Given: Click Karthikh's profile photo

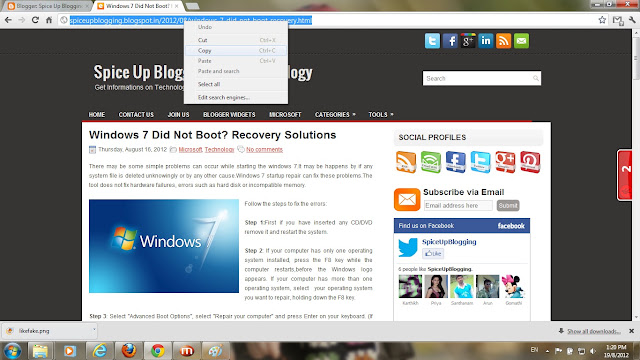Looking at the screenshot, I should (x=410, y=287).
